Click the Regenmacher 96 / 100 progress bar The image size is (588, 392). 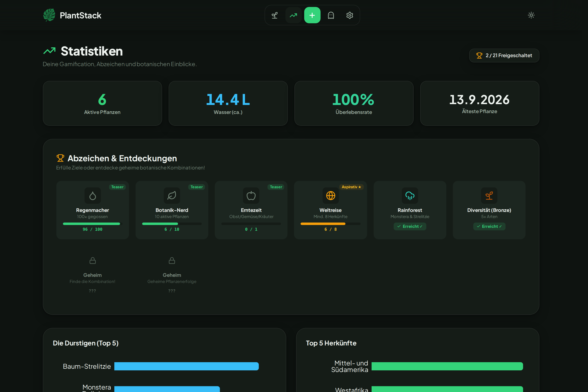tap(92, 224)
